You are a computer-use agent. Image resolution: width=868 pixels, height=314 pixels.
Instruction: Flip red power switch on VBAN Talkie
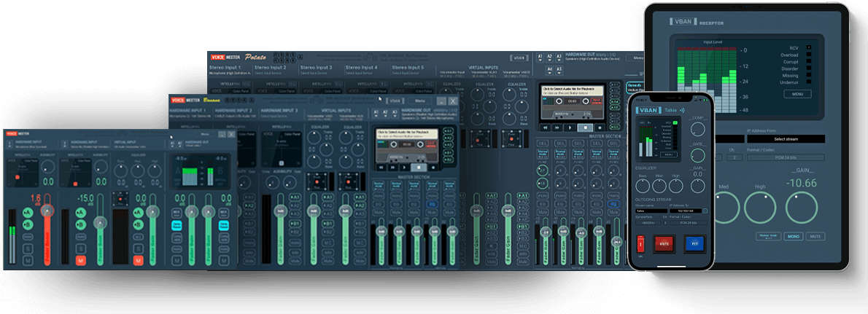[640, 243]
